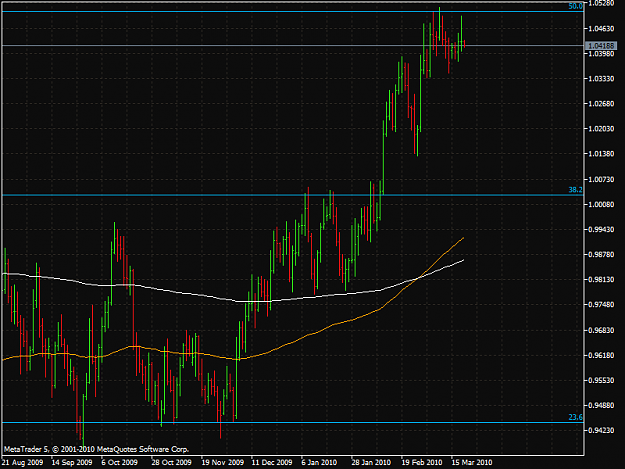This screenshot has height=469, width=625.
Task: Click the 15 Mar 2010 date label
Action: point(472,463)
